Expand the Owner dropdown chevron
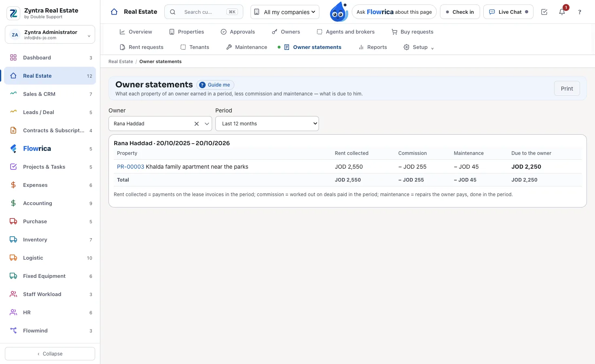The width and height of the screenshot is (595, 364). (207, 124)
